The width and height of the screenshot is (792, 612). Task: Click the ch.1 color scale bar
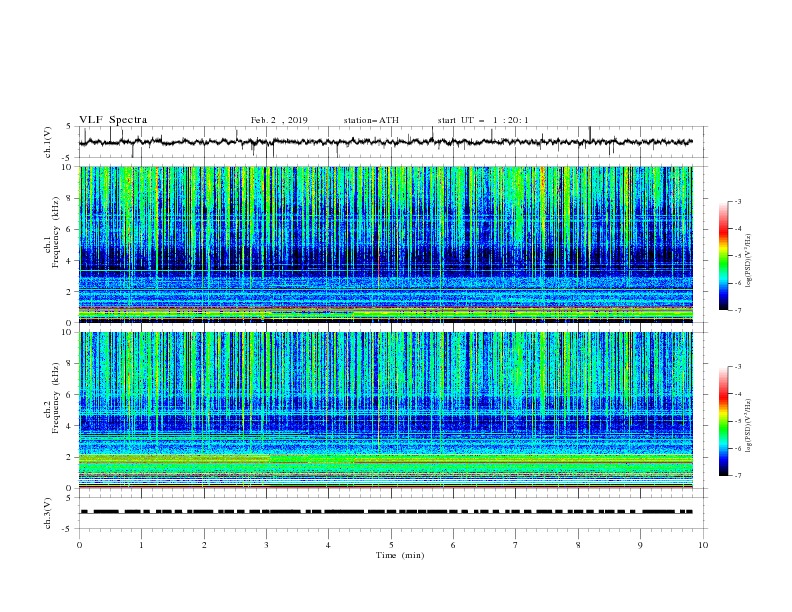click(x=723, y=255)
